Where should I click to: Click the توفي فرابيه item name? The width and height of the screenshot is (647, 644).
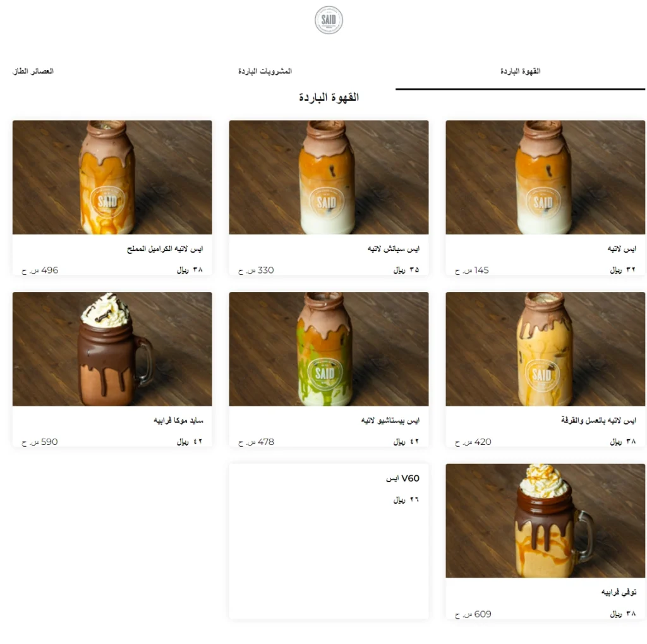pyautogui.click(x=619, y=592)
